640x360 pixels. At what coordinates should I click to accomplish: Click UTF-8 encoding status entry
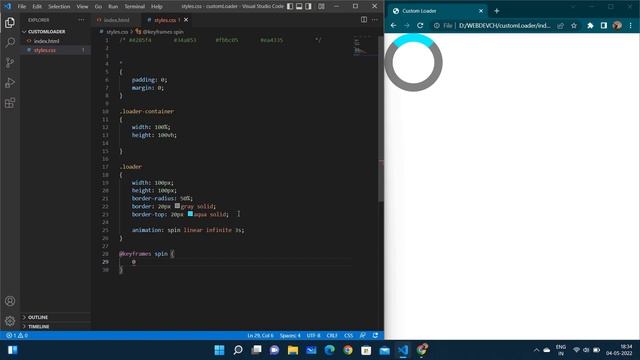tap(313, 335)
